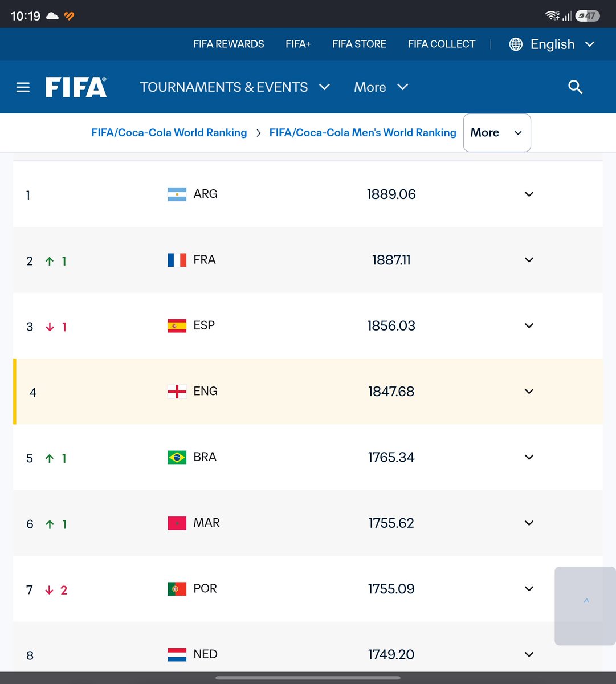This screenshot has width=616, height=684.
Task: Expand the ESP row details chevron
Action: pos(529,325)
